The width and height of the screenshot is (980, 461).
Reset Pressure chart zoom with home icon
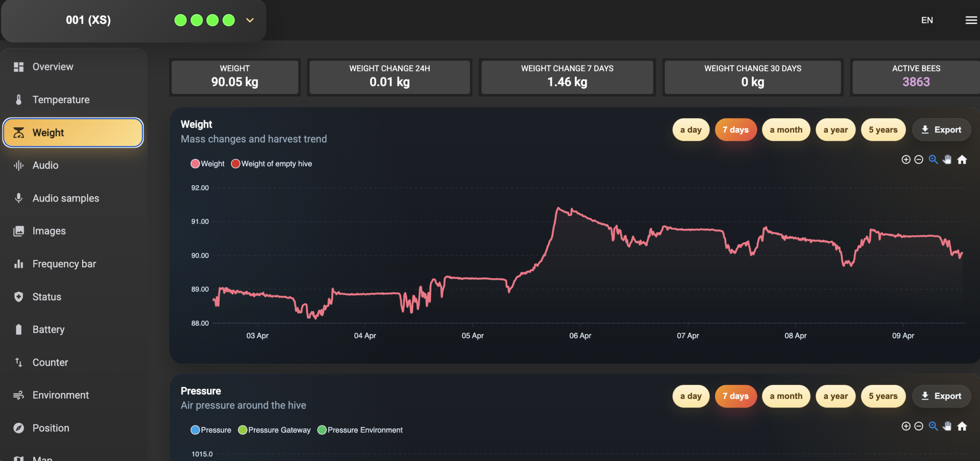pos(962,426)
